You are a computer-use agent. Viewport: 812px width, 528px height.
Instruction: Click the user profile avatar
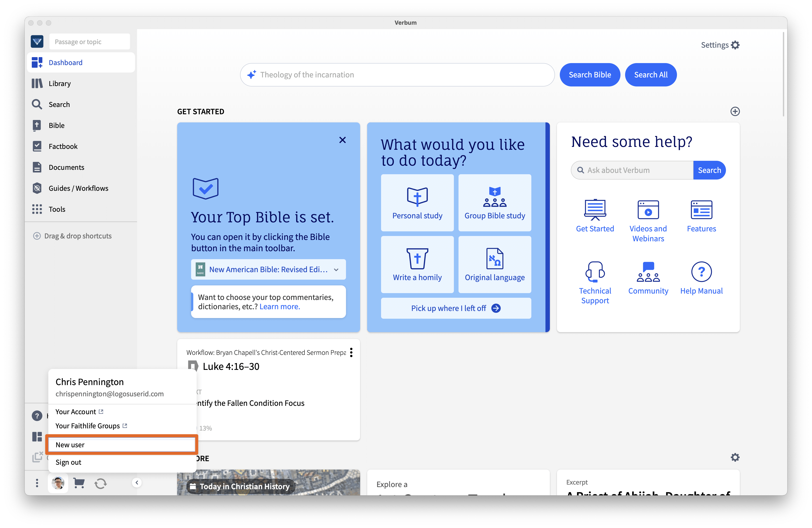[58, 483]
